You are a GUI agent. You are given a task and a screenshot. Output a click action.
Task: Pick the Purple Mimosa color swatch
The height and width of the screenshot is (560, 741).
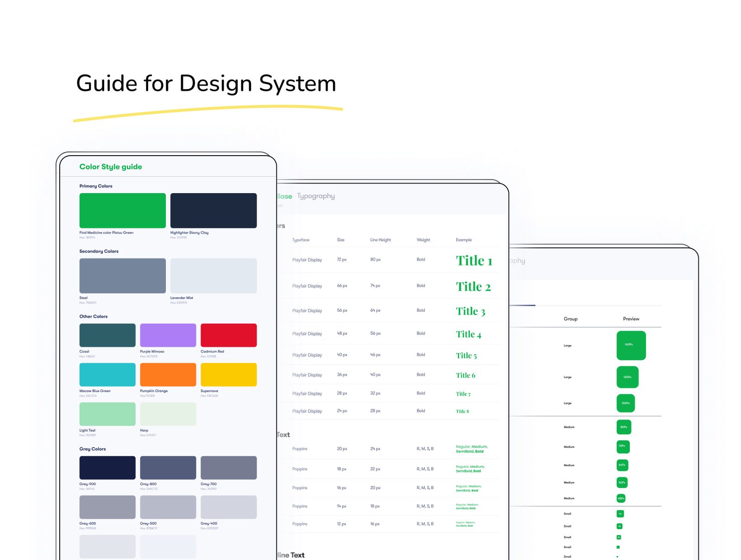tap(168, 335)
